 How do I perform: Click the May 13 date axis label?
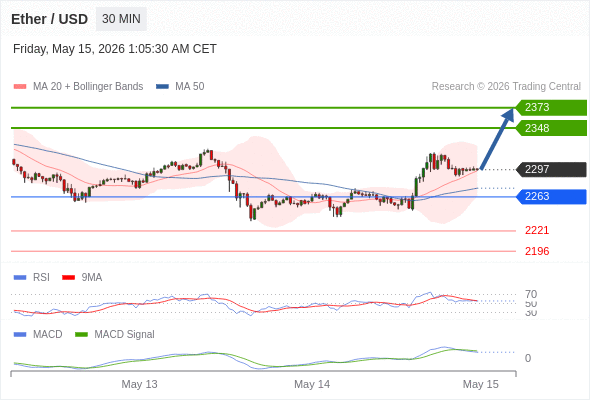(x=139, y=384)
